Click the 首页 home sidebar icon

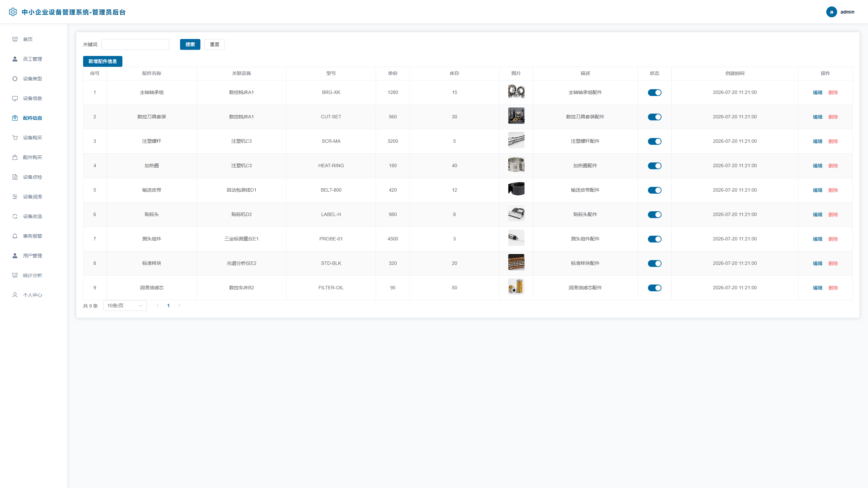click(15, 39)
